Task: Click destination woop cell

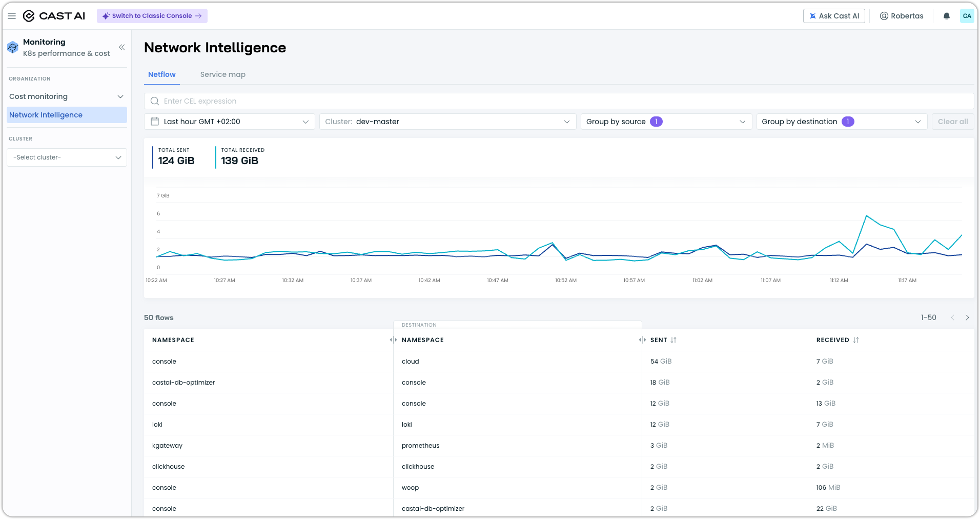Action: tap(411, 488)
